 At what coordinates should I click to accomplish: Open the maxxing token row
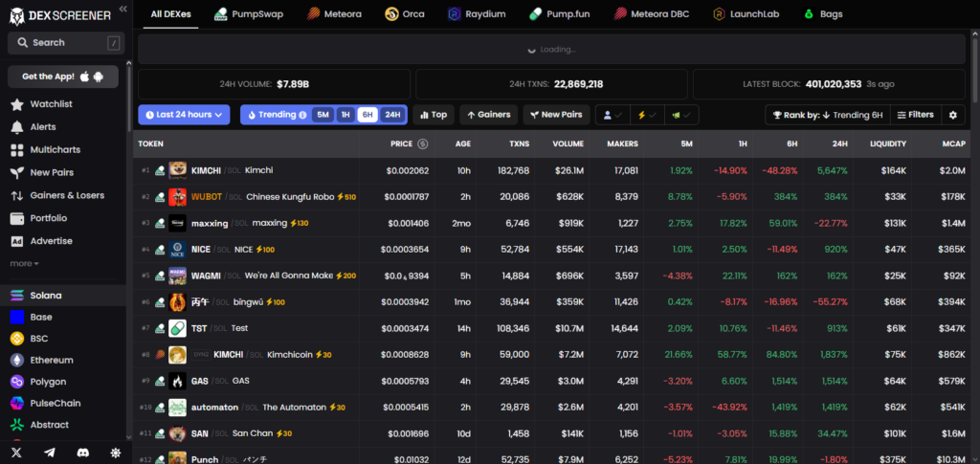coord(554,223)
